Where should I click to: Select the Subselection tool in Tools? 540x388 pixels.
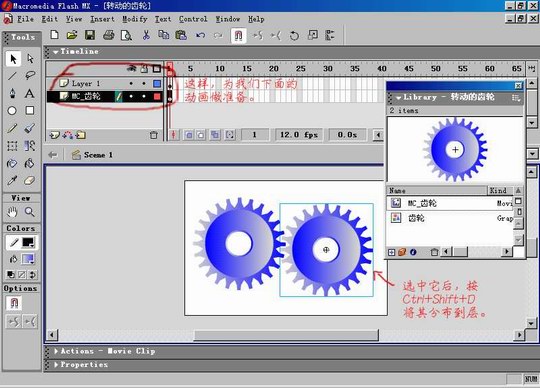30,59
